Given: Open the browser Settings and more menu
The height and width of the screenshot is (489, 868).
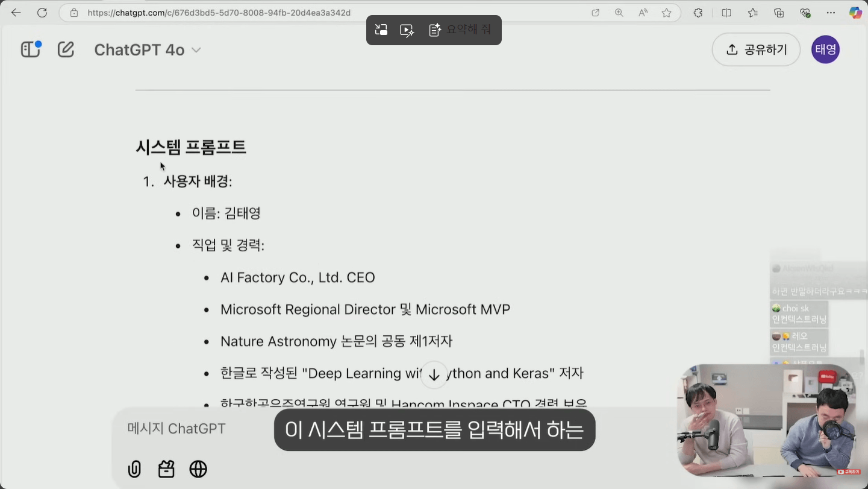Looking at the screenshot, I should point(831,13).
